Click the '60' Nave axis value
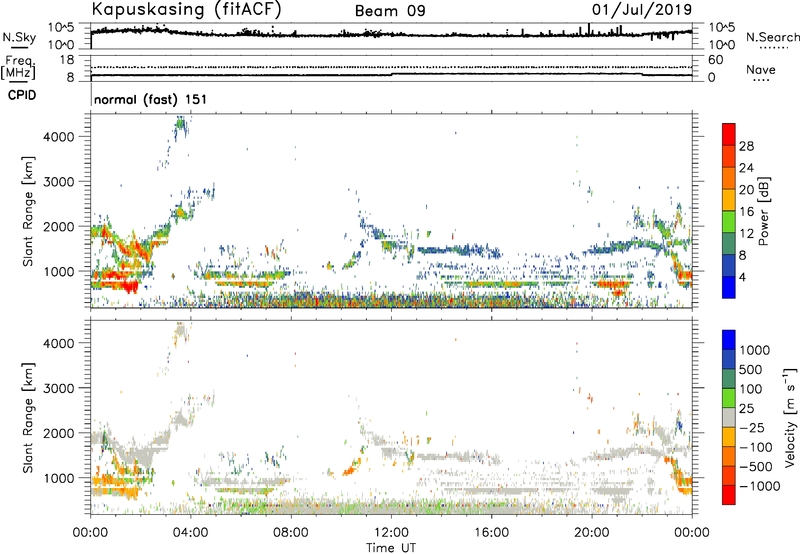Image resolution: width=800 pixels, height=554 pixels. 715,60
